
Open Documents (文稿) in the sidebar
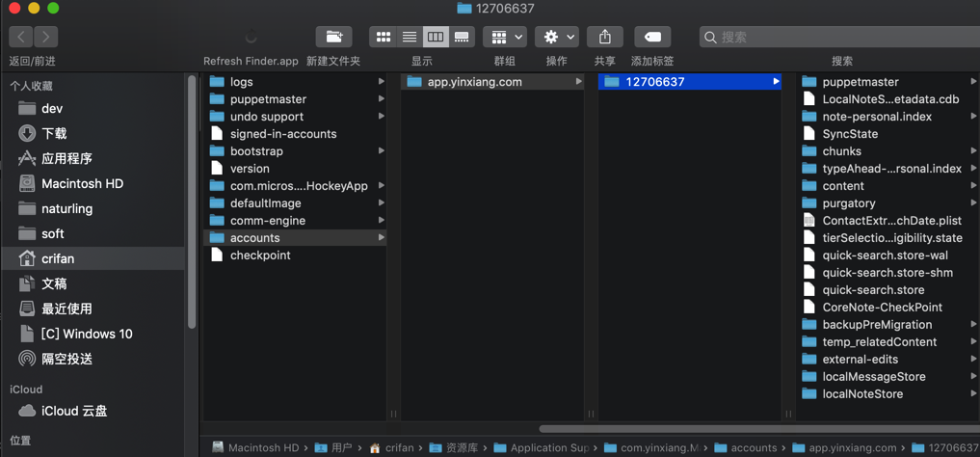click(93, 283)
